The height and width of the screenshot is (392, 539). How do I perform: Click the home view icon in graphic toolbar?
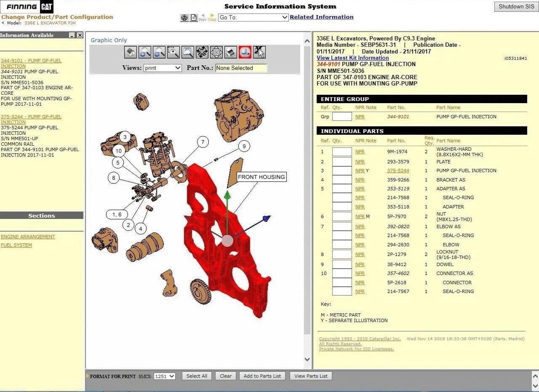(131, 52)
